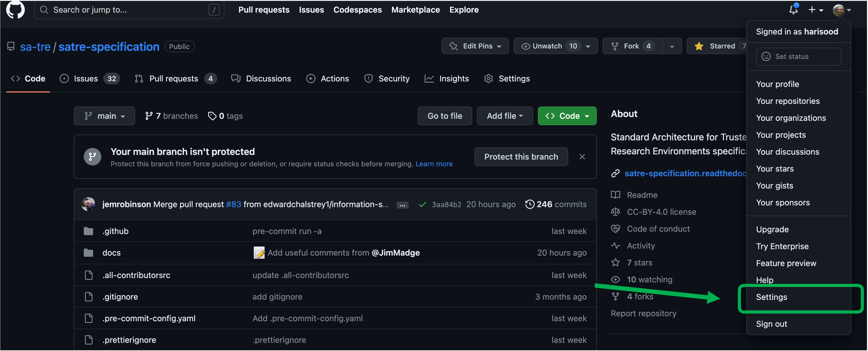The width and height of the screenshot is (868, 351).
Task: Switch to the Insights tab
Action: (x=447, y=78)
